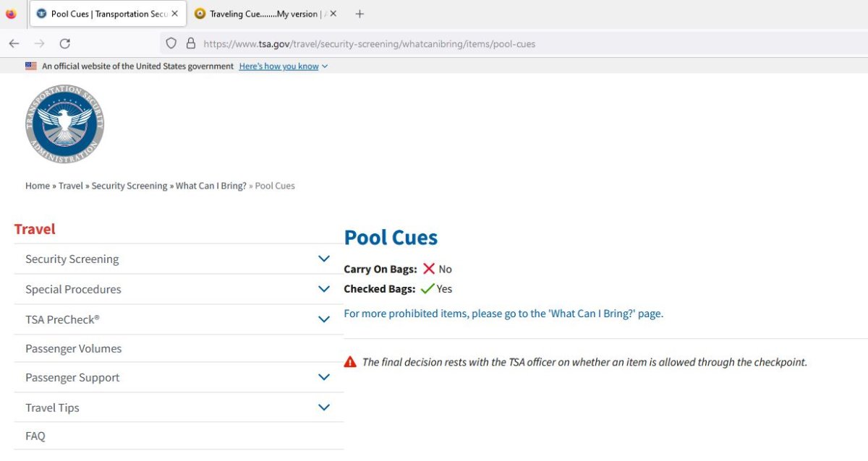Open a new browser tab
Screen dimensions: 868x461
click(359, 14)
